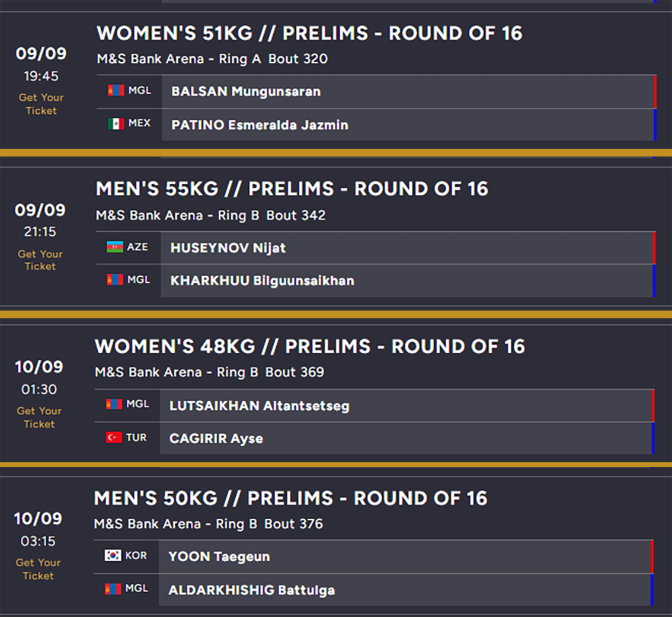Viewport: 672px width, 617px height.
Task: Click Women's 51KG Prelims heading
Action: point(309,33)
